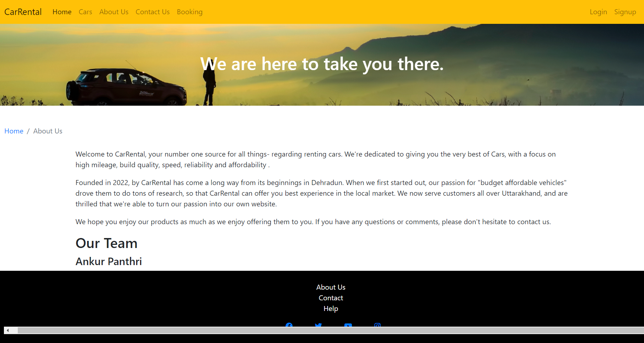Open the Facebook icon in the footer

coord(289,324)
